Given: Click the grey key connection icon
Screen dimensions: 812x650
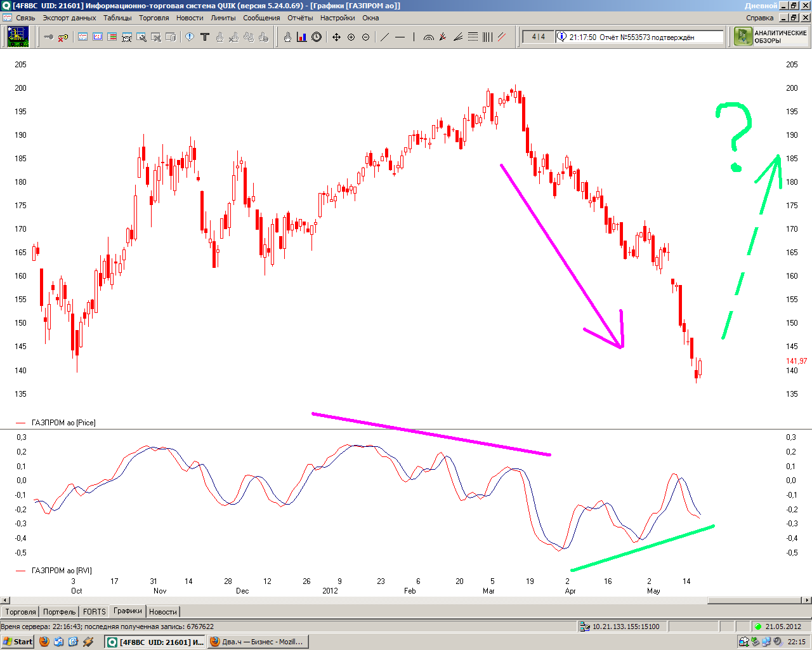Looking at the screenshot, I should coord(48,37).
